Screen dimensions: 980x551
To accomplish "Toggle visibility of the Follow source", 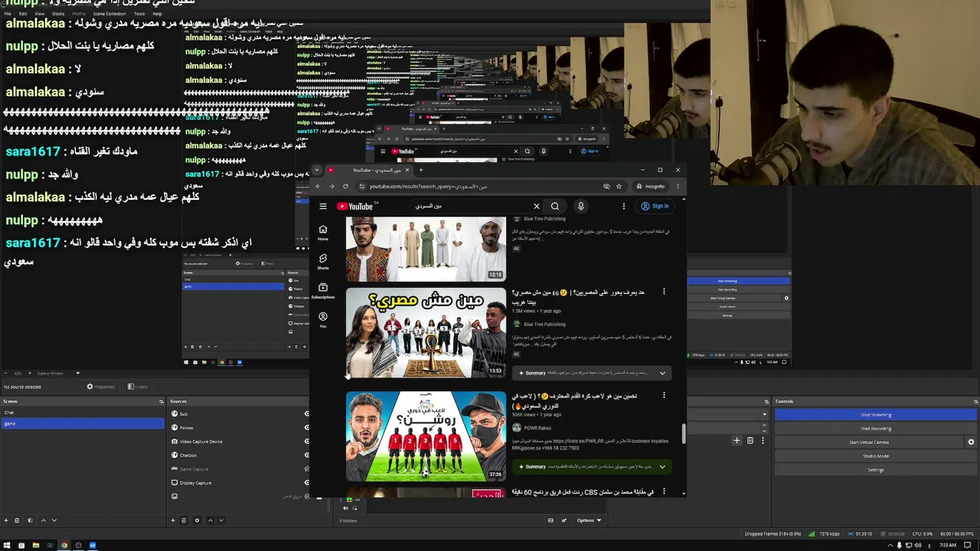I will pos(307,428).
